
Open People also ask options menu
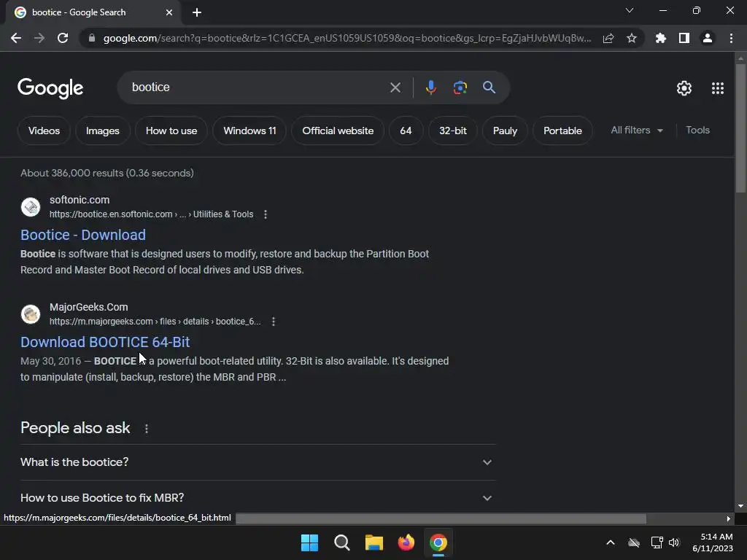146,429
